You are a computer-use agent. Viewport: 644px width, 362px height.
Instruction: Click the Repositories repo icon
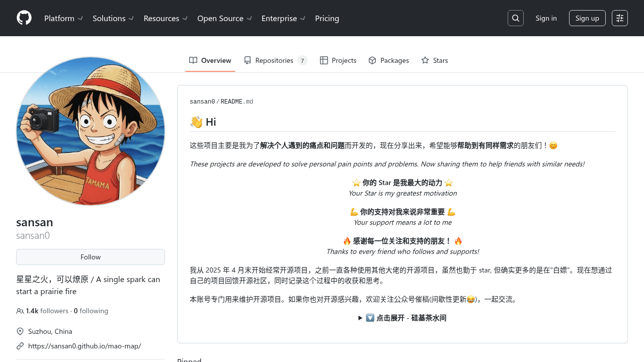(x=247, y=60)
